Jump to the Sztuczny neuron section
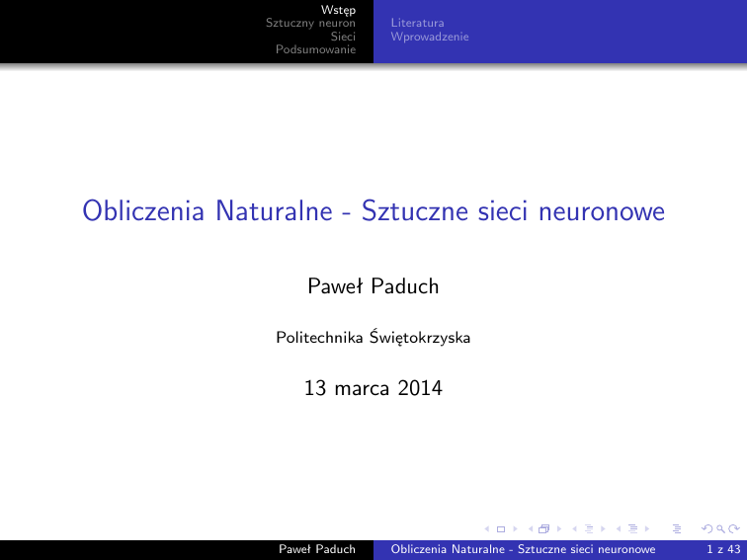Screen dimensions: 747x560 click(x=310, y=23)
